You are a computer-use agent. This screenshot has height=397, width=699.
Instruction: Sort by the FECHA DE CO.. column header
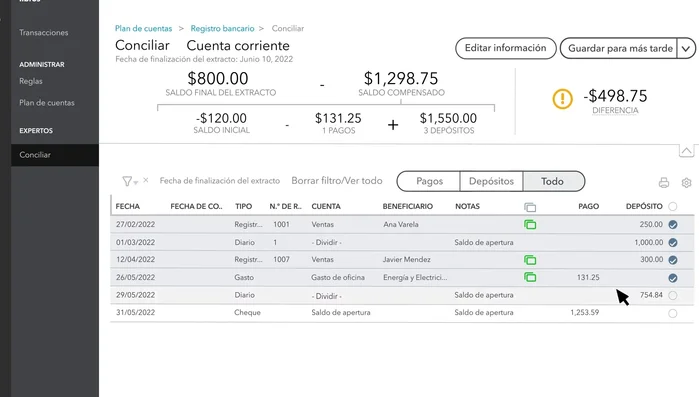(x=196, y=206)
